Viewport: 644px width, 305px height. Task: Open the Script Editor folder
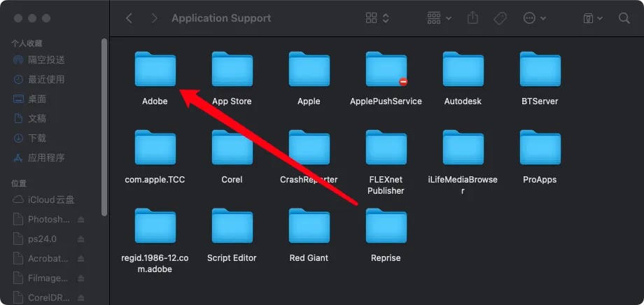[x=232, y=226]
